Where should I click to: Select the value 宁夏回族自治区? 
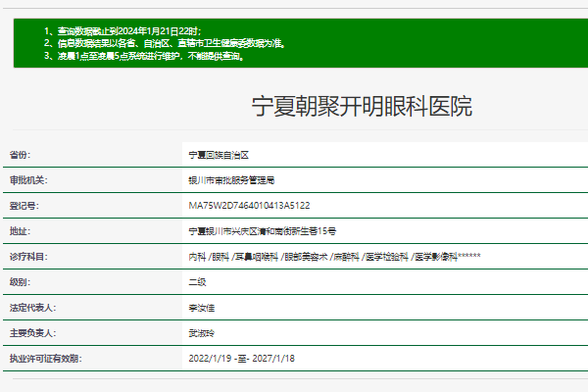[x=219, y=155]
